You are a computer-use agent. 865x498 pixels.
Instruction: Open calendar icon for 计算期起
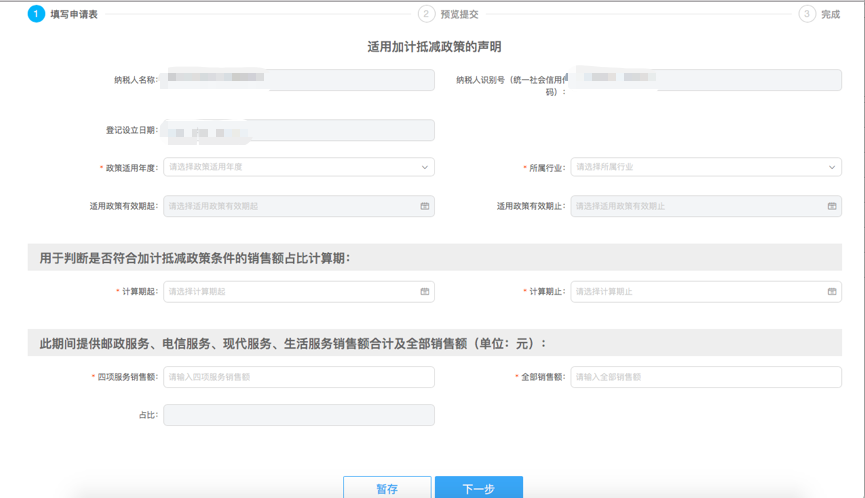tap(424, 292)
